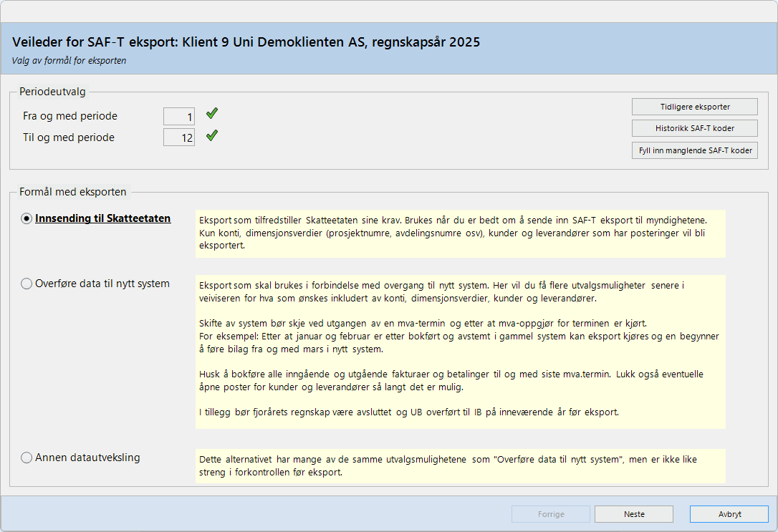Click the greyed-out Forrige button

pyautogui.click(x=550, y=514)
